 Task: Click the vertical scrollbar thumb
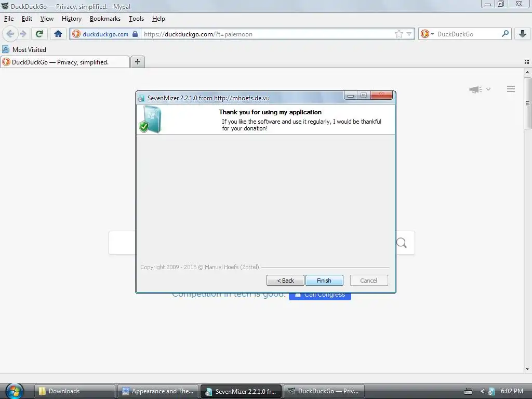click(527, 103)
